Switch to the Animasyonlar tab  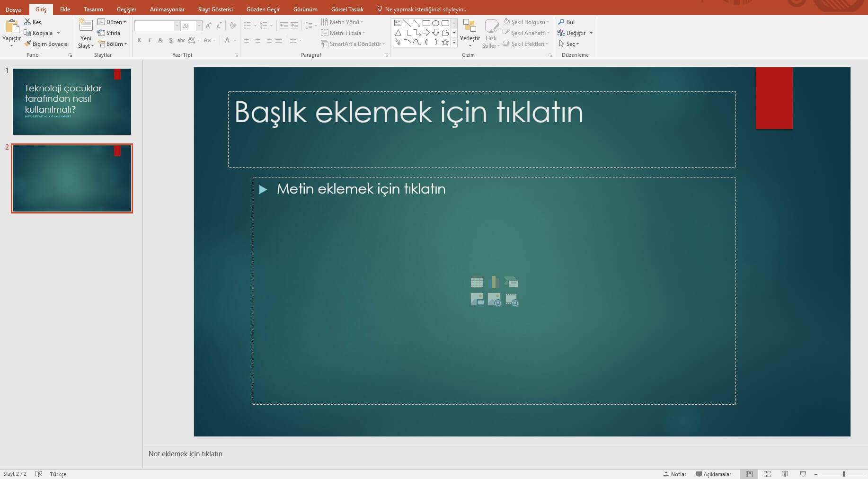pyautogui.click(x=167, y=9)
